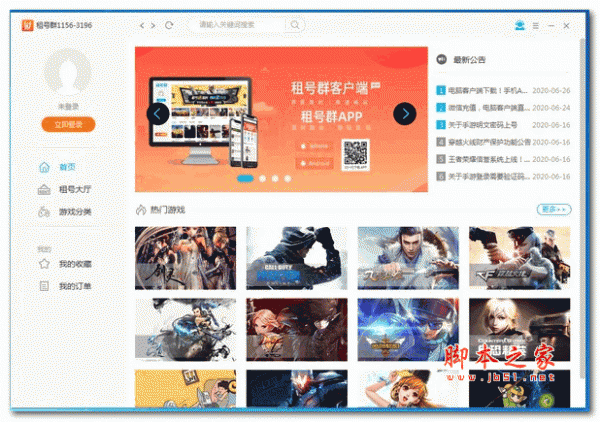Open the 剑灵 game thumbnail

click(x=186, y=258)
